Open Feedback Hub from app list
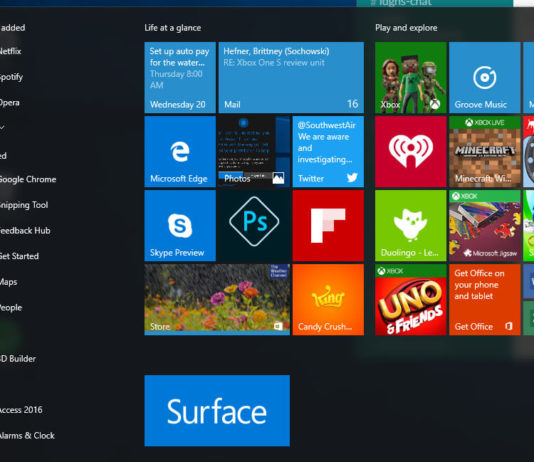Viewport: 534px width, 462px height. tap(25, 230)
